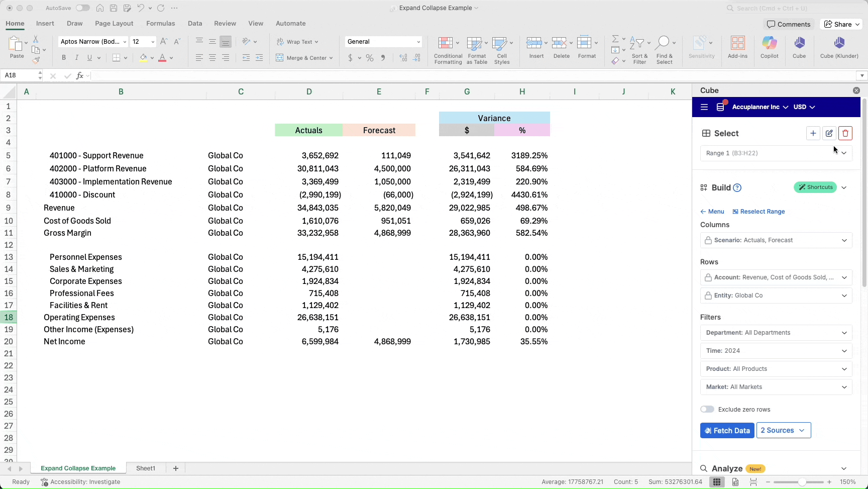The height and width of the screenshot is (489, 868).
Task: Click the edit range pencil icon
Action: pos(829,133)
